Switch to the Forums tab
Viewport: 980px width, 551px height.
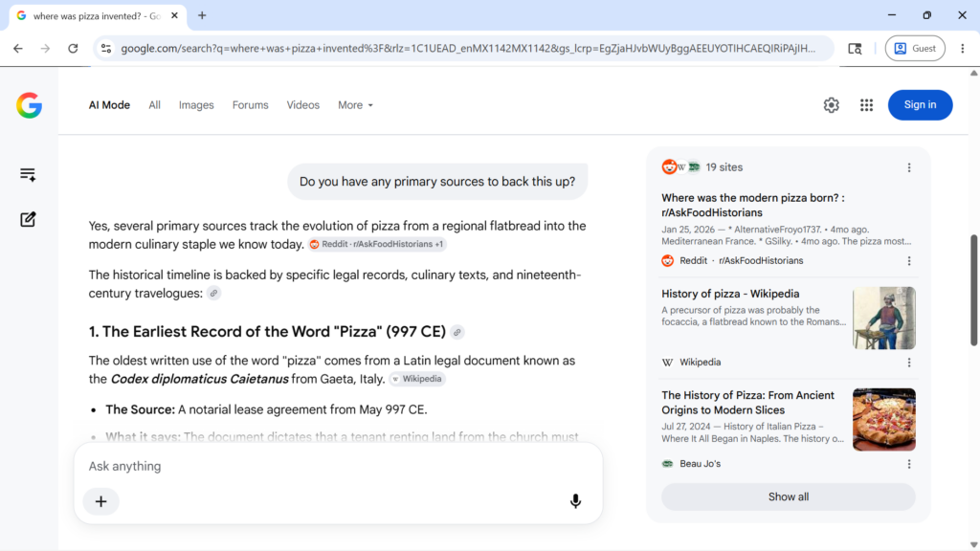pos(250,105)
